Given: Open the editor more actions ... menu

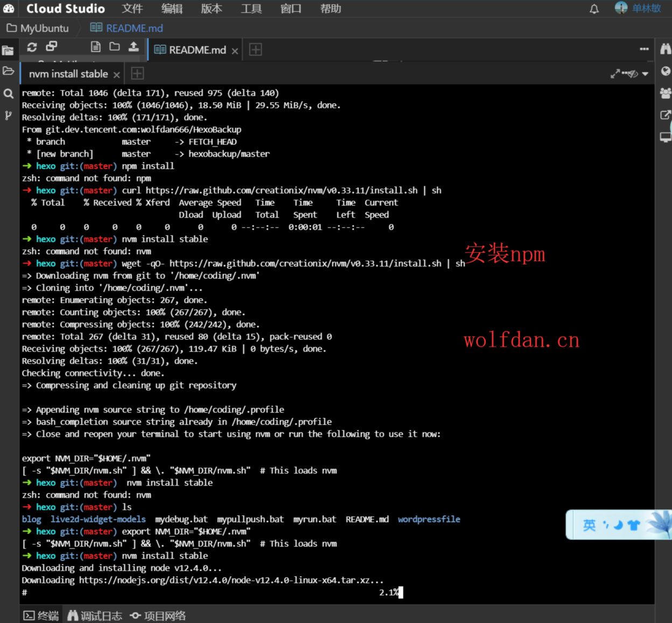Looking at the screenshot, I should click(644, 48).
